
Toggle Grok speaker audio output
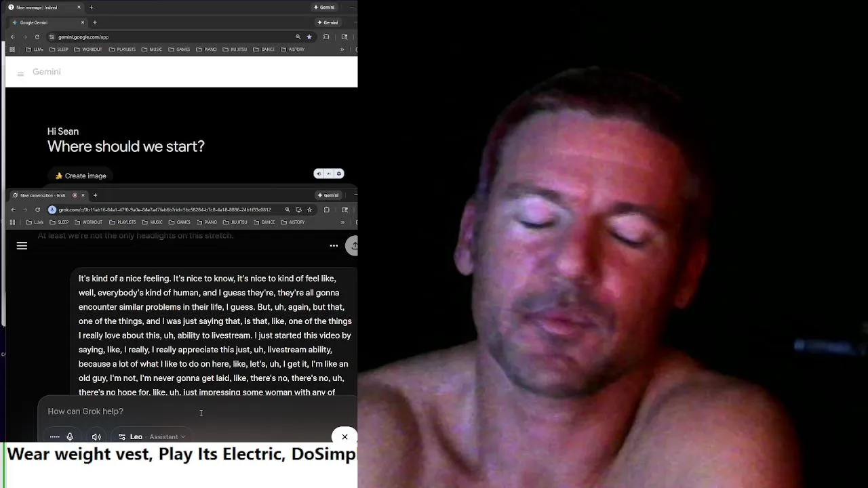pyautogui.click(x=96, y=437)
